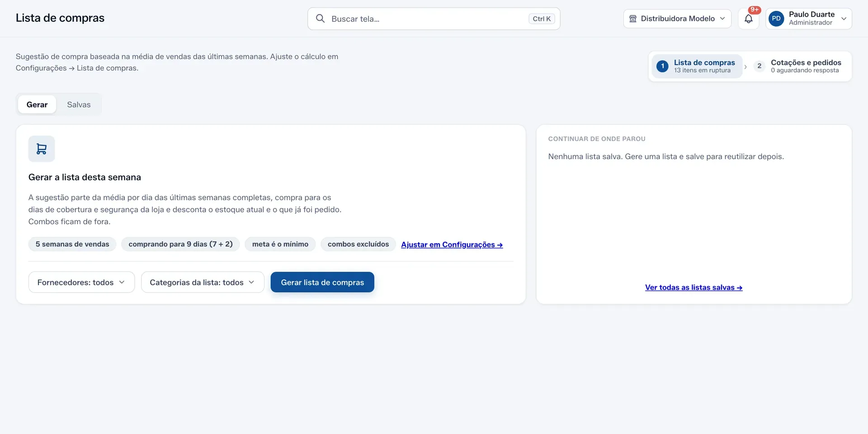Click the 9+ notification badge
The height and width of the screenshot is (434, 868).
pos(755,10)
